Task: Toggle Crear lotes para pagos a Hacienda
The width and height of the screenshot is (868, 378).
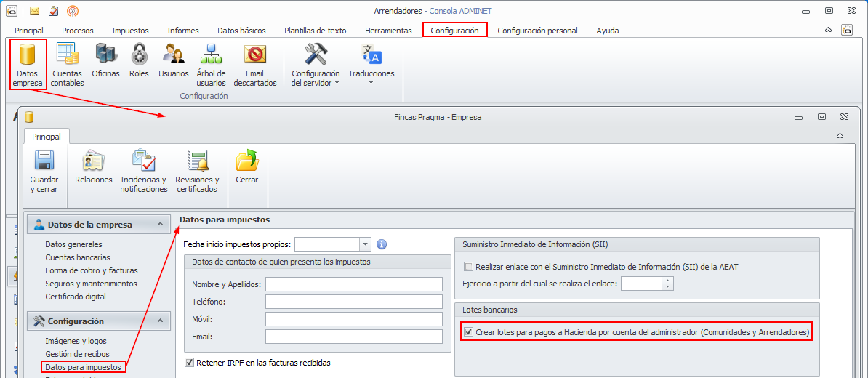Action: point(469,333)
